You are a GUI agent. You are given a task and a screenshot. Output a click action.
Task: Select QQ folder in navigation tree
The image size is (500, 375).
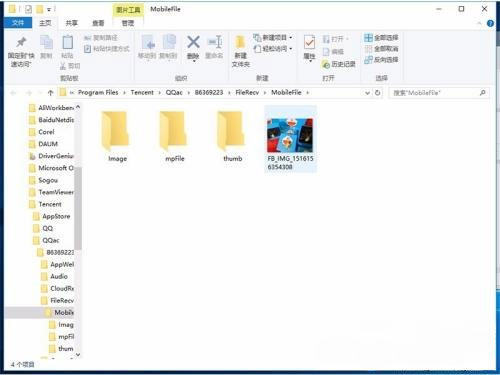[43, 228]
